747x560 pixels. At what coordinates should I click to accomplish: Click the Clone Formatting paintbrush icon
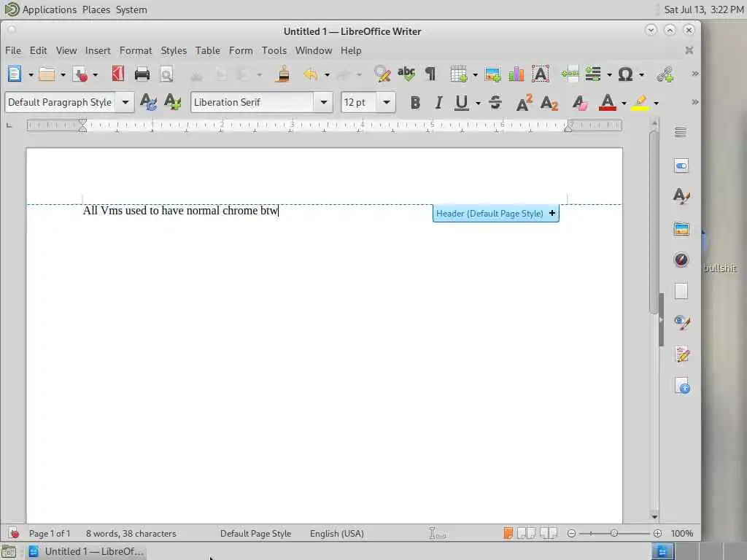point(283,74)
